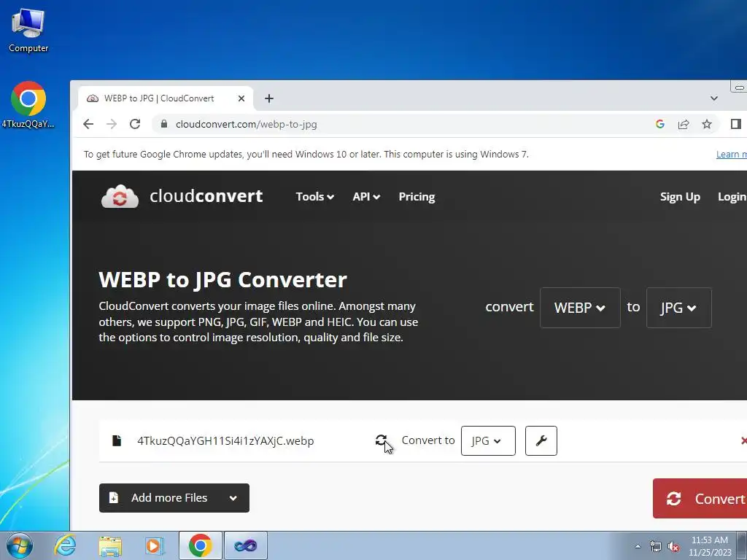Click the muted volume tray icon
Screen dimensions: 747x560
point(673,547)
